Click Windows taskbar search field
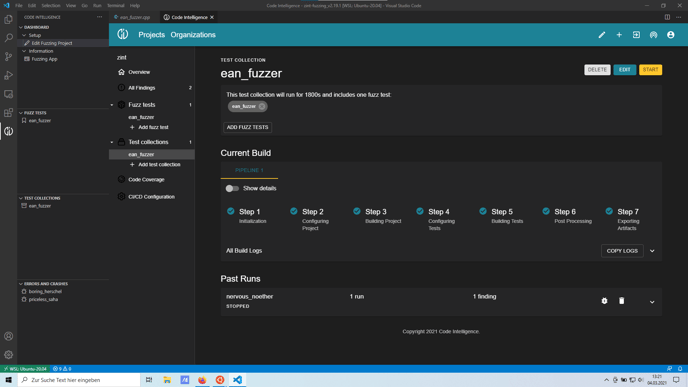 [x=79, y=380]
